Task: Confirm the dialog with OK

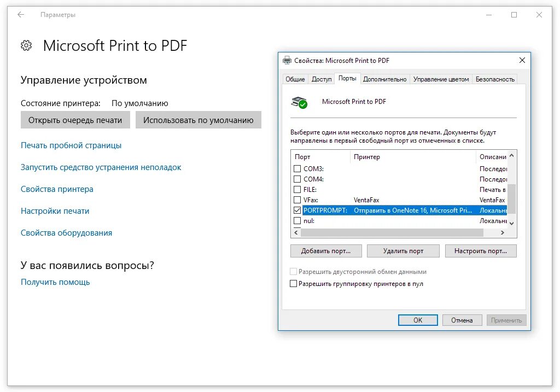Action: (417, 320)
